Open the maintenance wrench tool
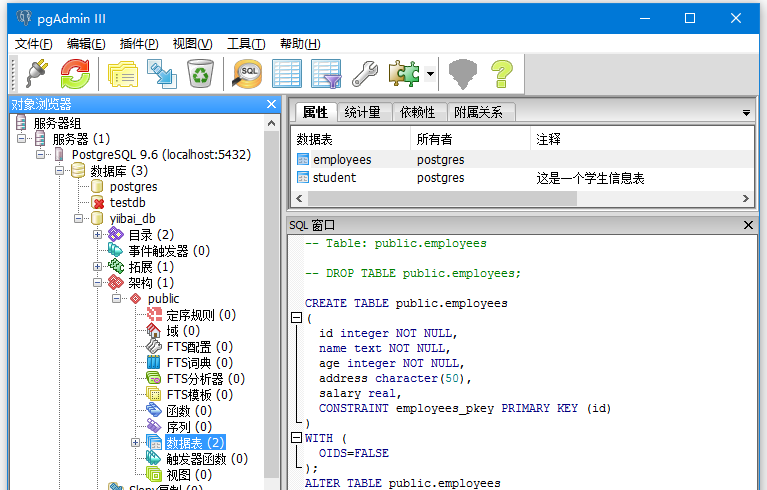Viewport: 767px width, 490px height. [365, 73]
